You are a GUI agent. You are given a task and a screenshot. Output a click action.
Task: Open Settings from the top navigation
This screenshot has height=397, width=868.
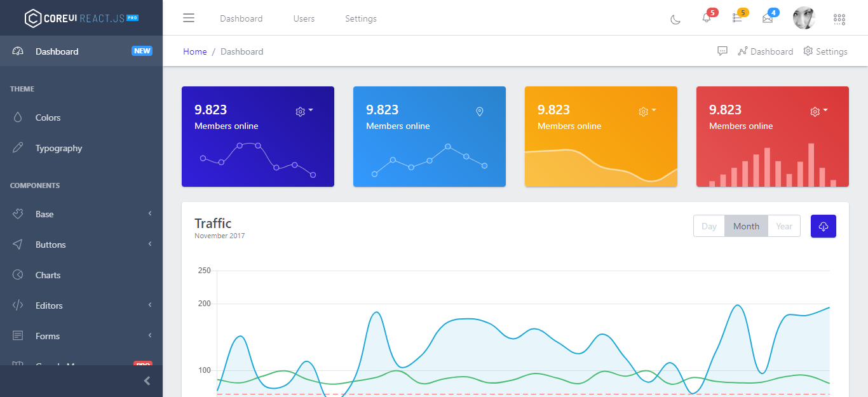360,18
